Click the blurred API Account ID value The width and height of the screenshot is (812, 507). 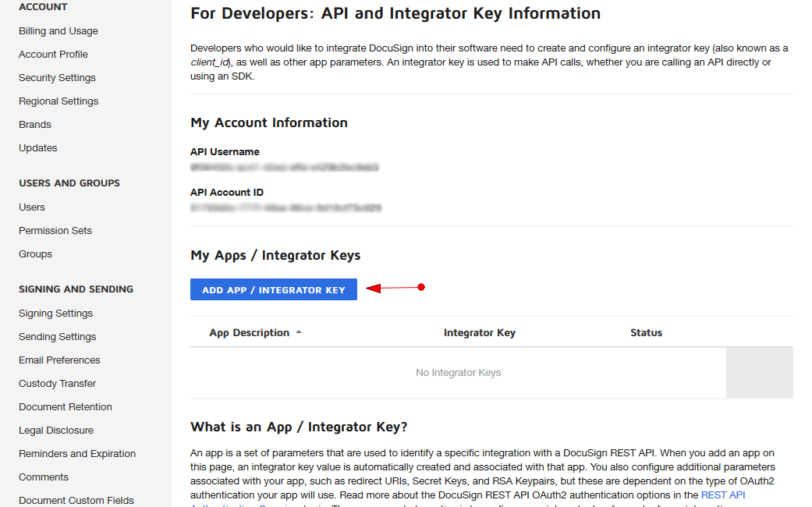tap(285, 207)
